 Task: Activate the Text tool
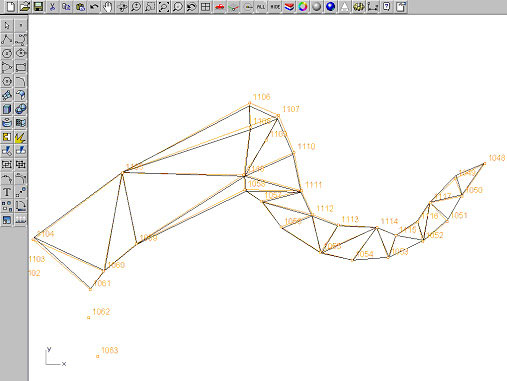click(x=7, y=192)
